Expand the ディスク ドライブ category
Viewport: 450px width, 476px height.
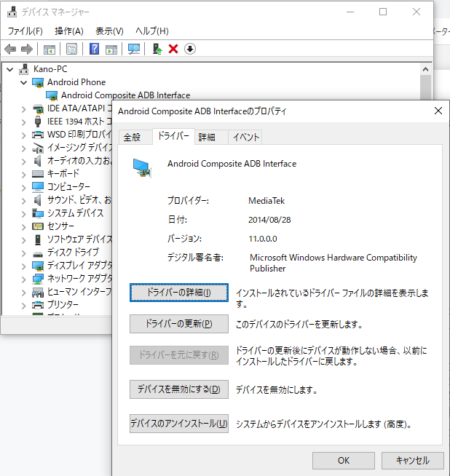point(24,253)
